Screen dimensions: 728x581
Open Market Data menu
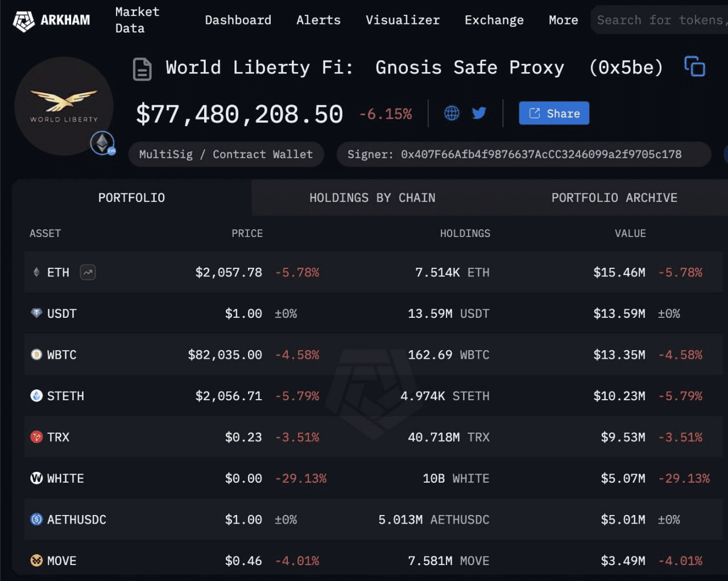click(x=137, y=20)
